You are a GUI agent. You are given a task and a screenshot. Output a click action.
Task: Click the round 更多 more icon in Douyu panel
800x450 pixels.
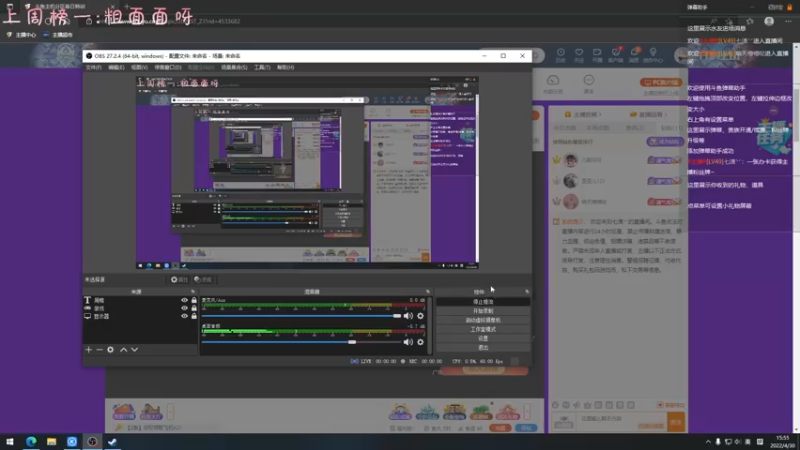point(589,80)
